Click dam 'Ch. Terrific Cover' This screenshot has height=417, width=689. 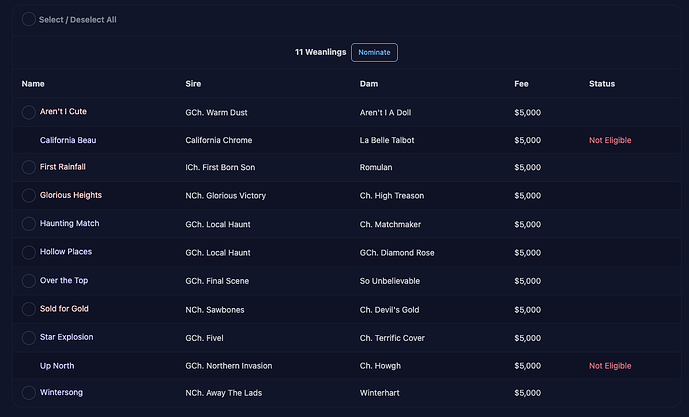(392, 338)
